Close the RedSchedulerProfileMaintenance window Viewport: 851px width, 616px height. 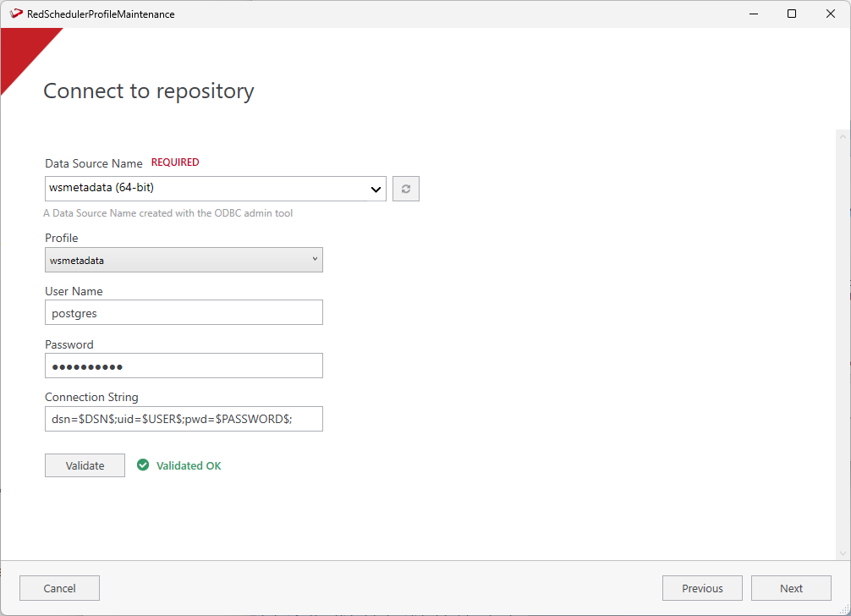[831, 14]
